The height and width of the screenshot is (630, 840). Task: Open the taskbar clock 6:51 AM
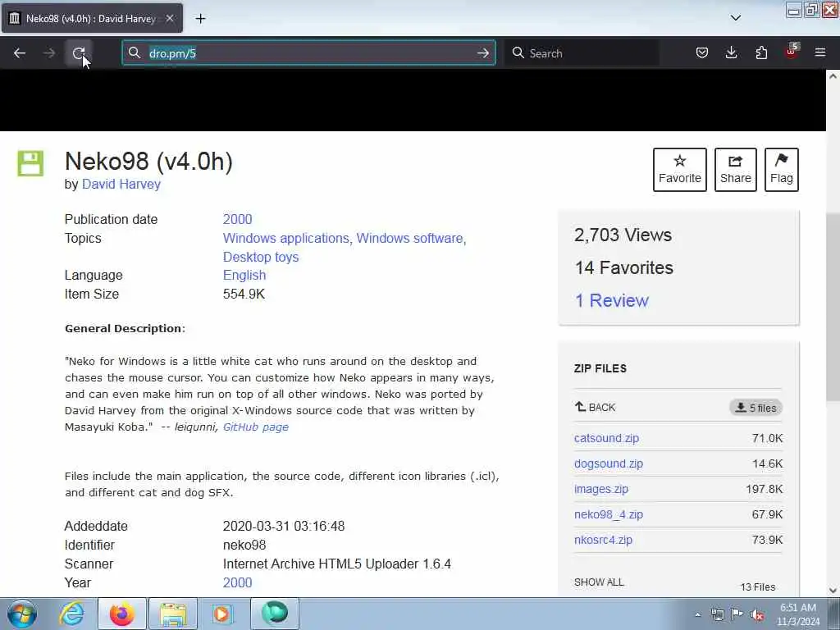798,614
